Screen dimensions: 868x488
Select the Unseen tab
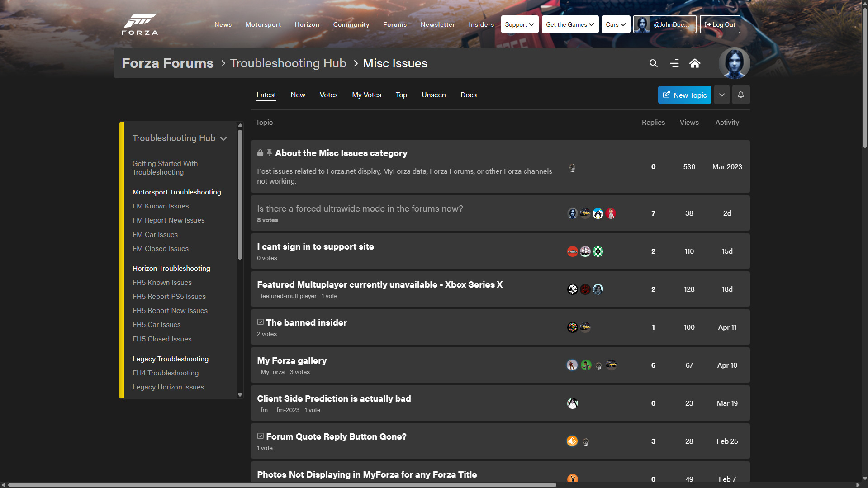point(433,95)
